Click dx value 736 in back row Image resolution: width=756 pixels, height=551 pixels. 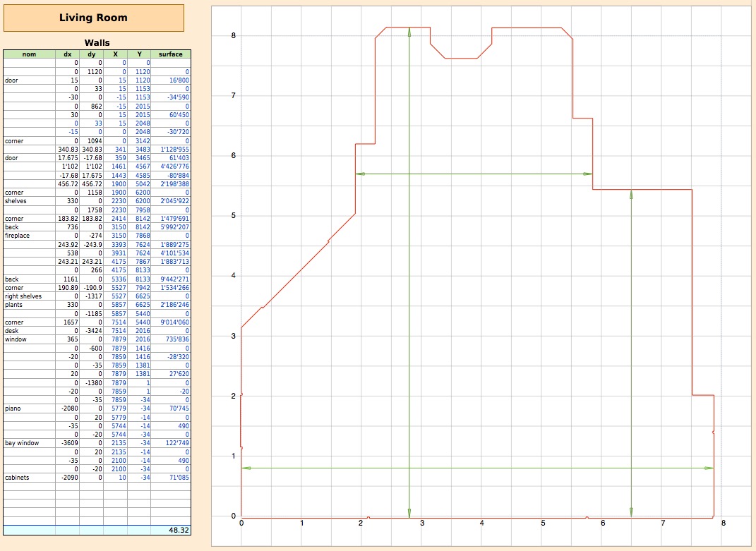pyautogui.click(x=72, y=227)
